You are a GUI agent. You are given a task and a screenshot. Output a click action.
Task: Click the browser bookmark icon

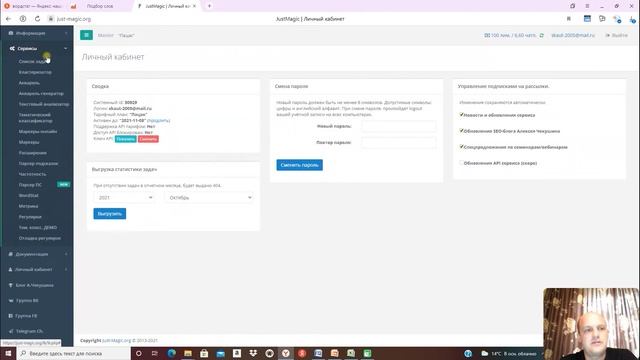pyautogui.click(x=569, y=19)
